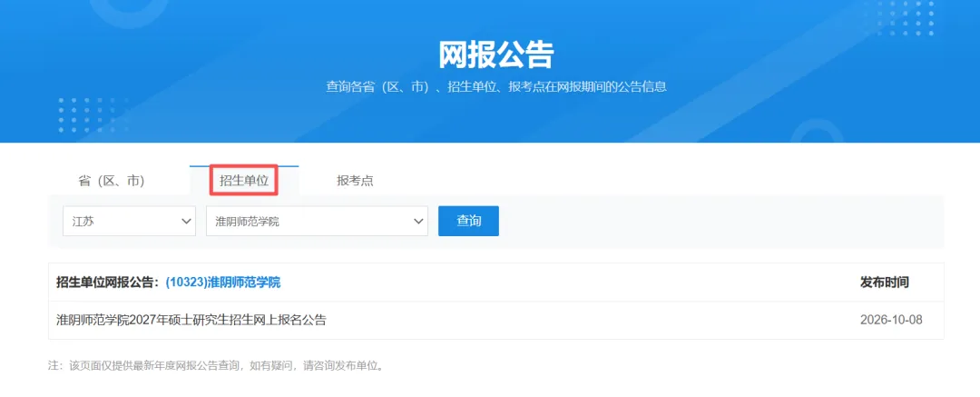Click the 招生单位网报公告 label

tap(105, 283)
